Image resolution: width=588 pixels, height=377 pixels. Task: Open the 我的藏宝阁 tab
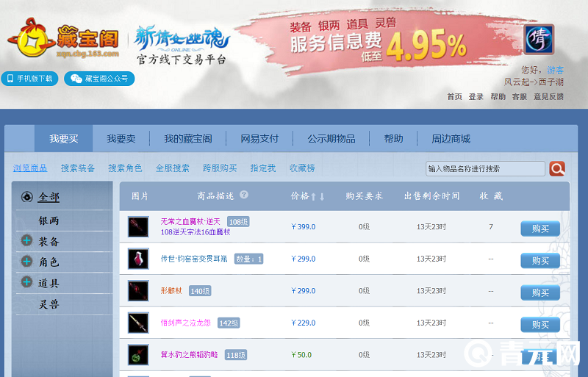(x=188, y=139)
